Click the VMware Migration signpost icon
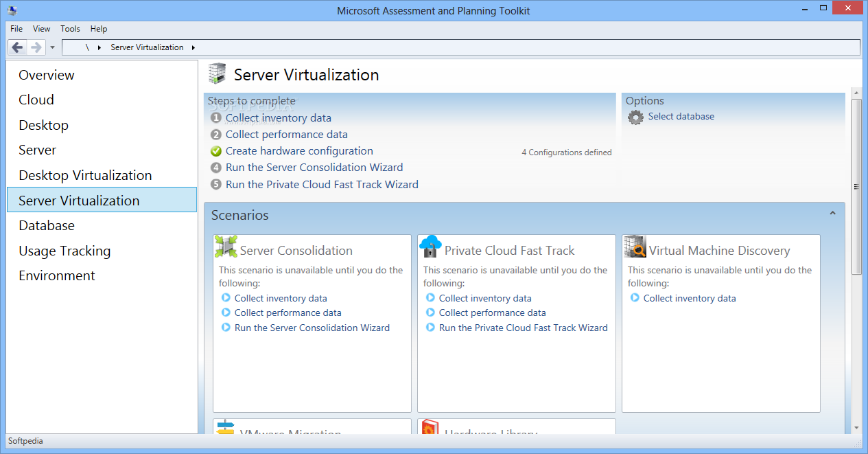The height and width of the screenshot is (454, 868). 226,427
